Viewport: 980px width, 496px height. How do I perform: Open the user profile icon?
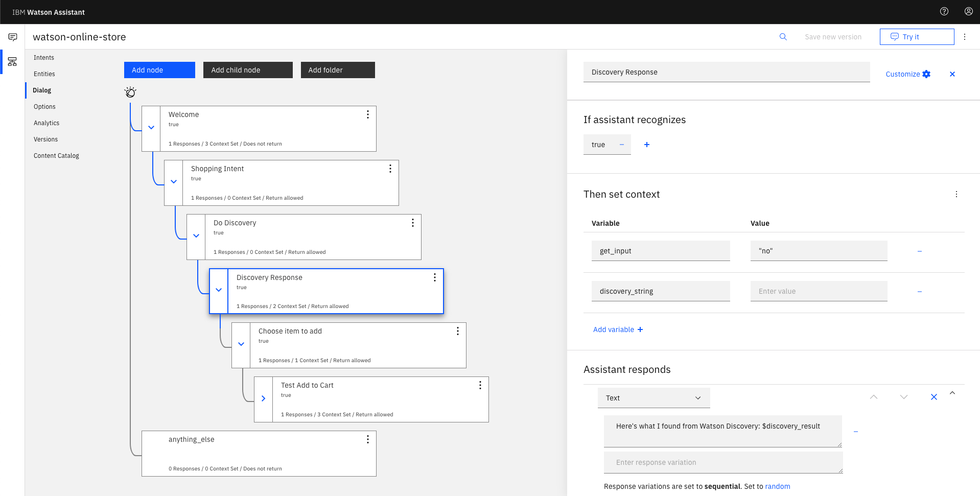[969, 11]
